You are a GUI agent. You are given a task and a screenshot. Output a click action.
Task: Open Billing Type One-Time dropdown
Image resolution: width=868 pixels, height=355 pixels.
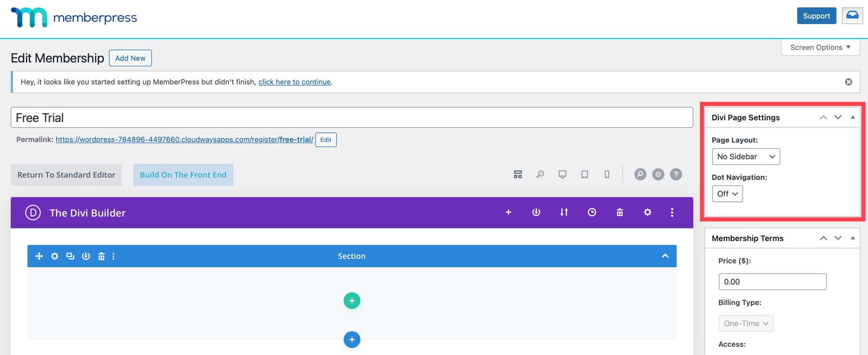pyautogui.click(x=746, y=323)
